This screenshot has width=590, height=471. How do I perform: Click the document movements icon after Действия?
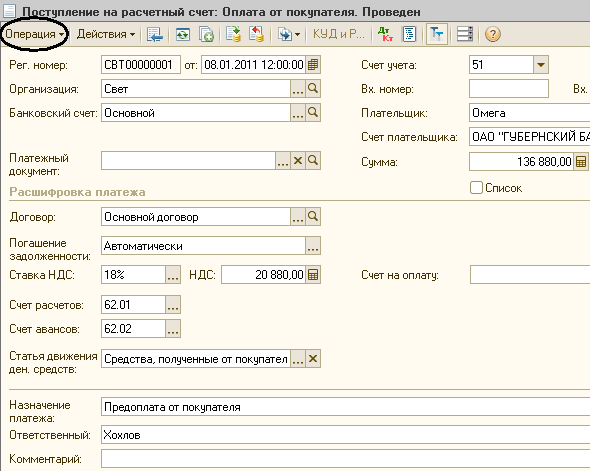point(155,34)
